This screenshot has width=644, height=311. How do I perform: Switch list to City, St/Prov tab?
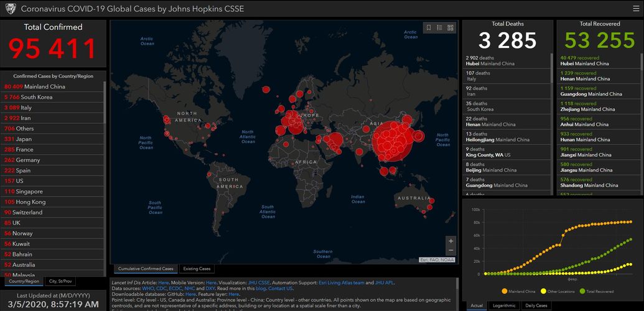pos(62,281)
